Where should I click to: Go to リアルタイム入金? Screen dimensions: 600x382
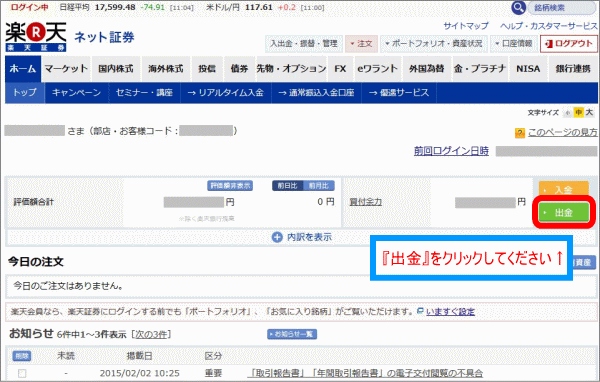[x=226, y=93]
